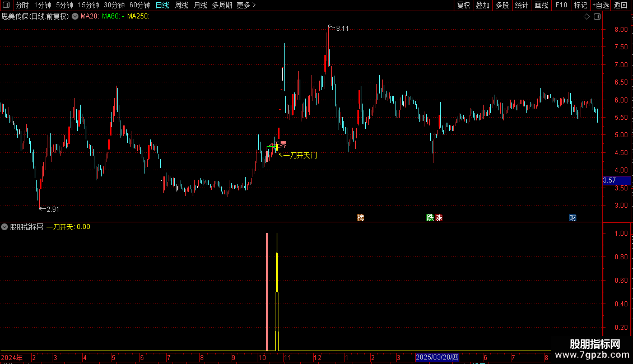Image resolution: width=633 pixels, height=364 pixels.
Task: Open the 多周期 multi-period view
Action: pos(222,5)
